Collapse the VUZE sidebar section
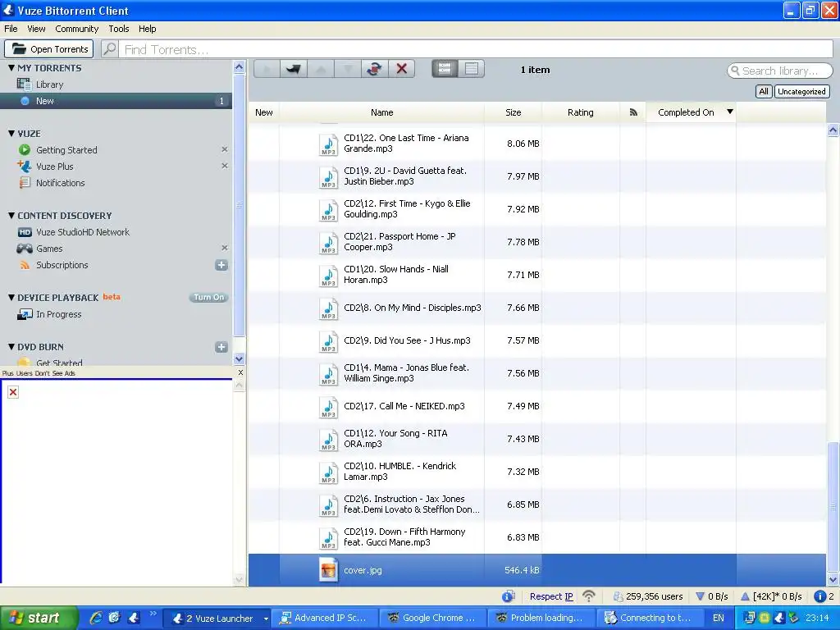Image resolution: width=840 pixels, height=630 pixels. (11, 134)
